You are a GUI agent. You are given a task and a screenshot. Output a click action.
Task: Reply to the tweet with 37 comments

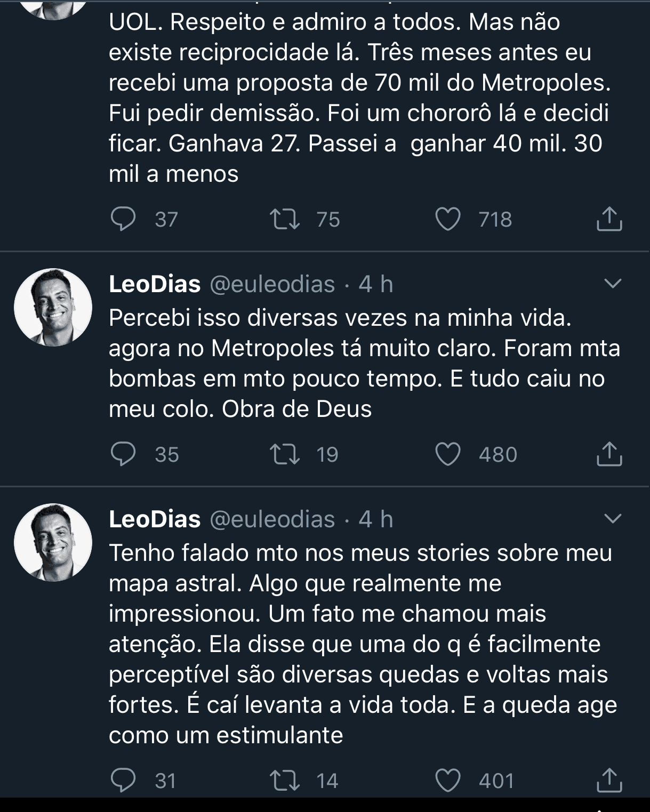click(x=123, y=220)
